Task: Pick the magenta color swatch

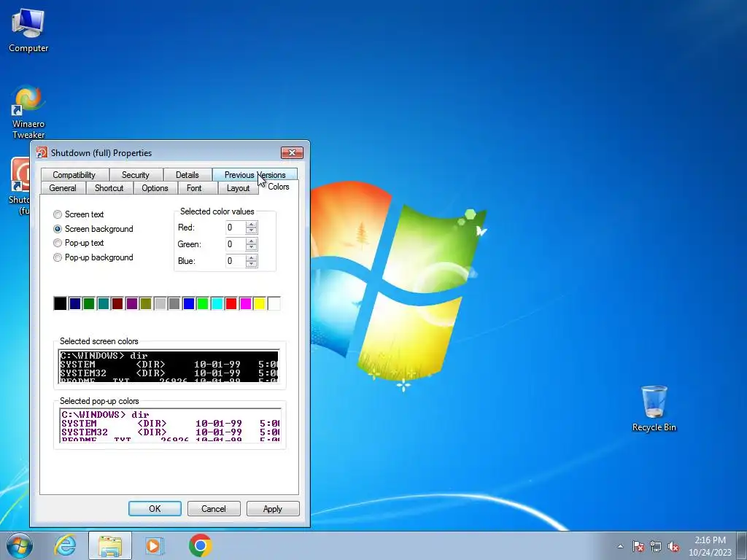Action: click(245, 303)
